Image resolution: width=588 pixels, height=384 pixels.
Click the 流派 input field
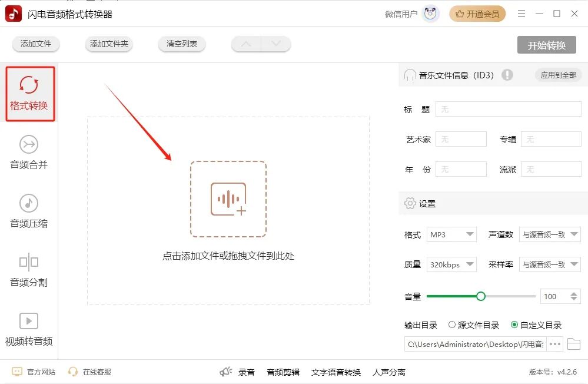551,169
